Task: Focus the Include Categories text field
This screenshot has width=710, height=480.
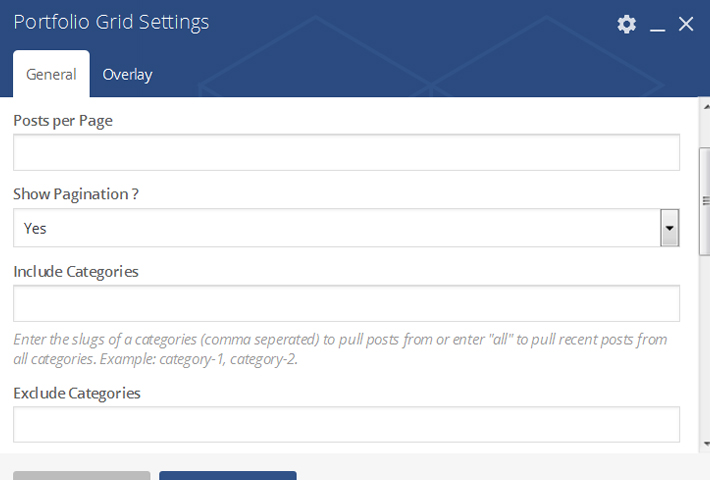Action: tap(346, 303)
